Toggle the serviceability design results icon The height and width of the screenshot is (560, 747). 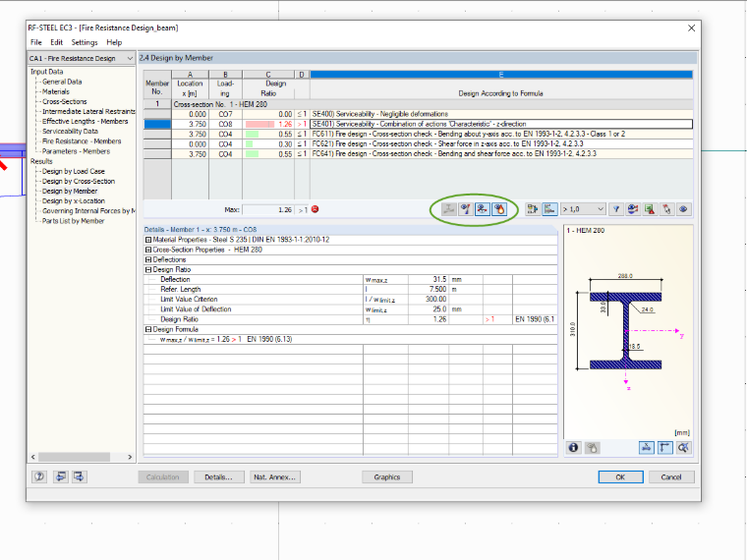point(483,209)
